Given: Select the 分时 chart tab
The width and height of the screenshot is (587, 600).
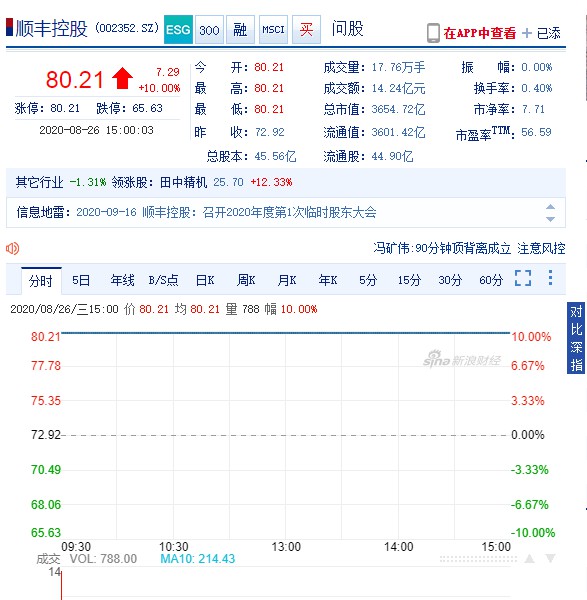Looking at the screenshot, I should [41, 281].
